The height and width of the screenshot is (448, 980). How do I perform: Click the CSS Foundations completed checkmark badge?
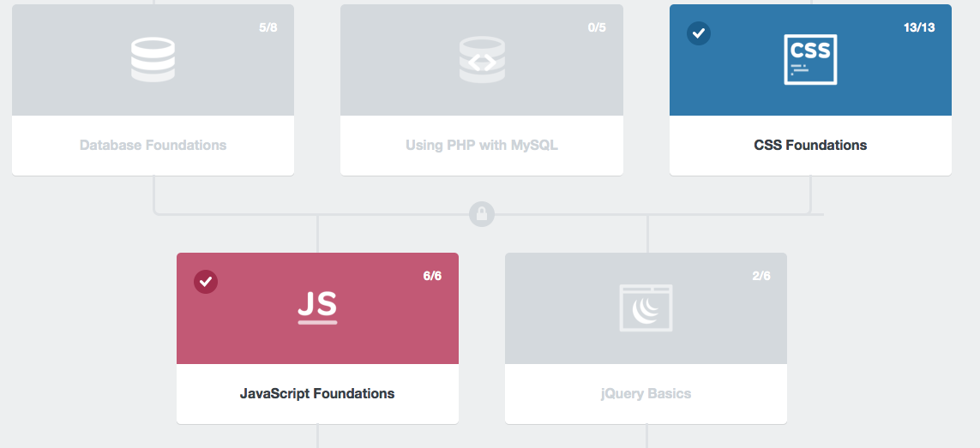coord(699,33)
